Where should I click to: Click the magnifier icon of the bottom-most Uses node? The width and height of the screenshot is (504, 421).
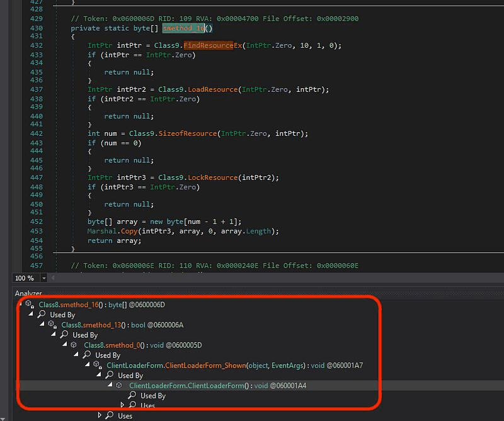point(109,415)
